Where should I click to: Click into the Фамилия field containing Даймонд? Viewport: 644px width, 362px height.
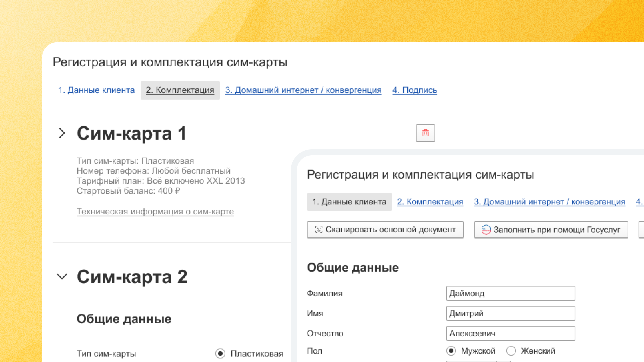pyautogui.click(x=510, y=293)
